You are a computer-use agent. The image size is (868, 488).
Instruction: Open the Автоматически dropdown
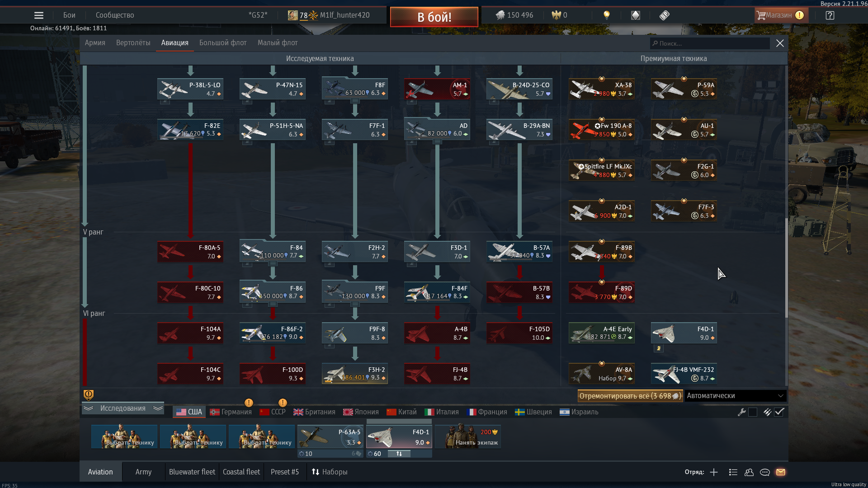[736, 396]
